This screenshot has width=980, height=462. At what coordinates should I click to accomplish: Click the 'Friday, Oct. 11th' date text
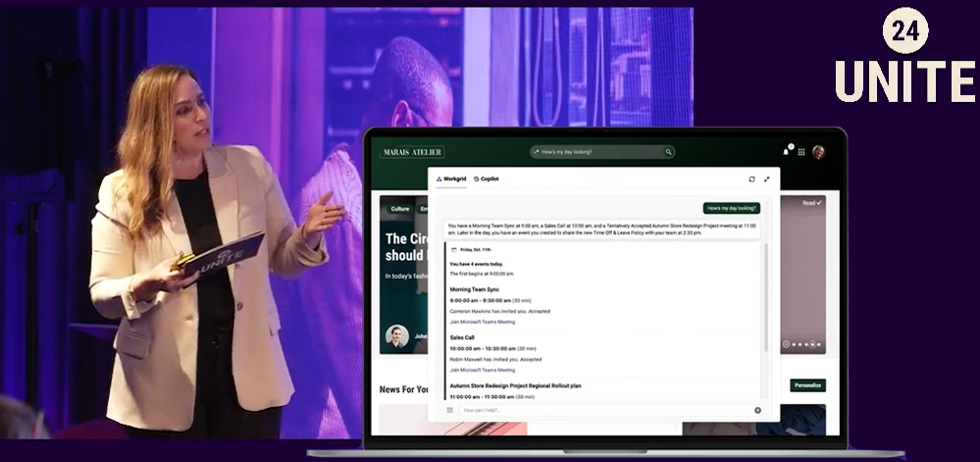476,249
